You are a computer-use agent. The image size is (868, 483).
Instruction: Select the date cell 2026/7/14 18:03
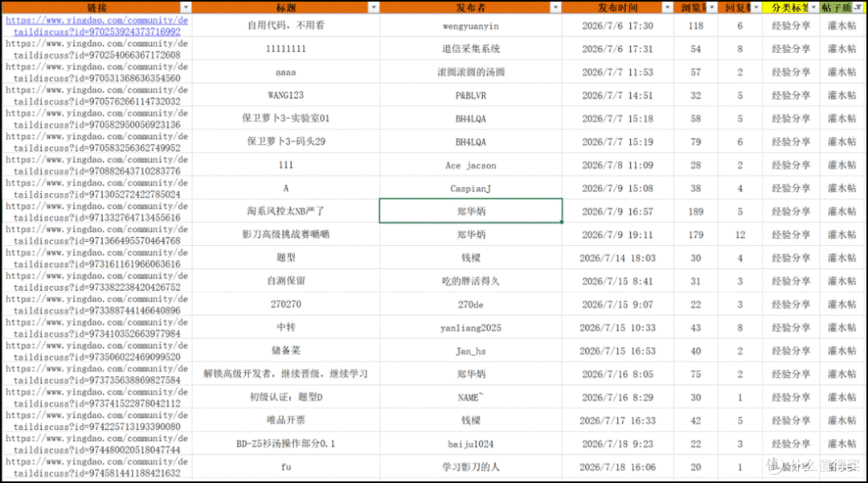coord(618,258)
